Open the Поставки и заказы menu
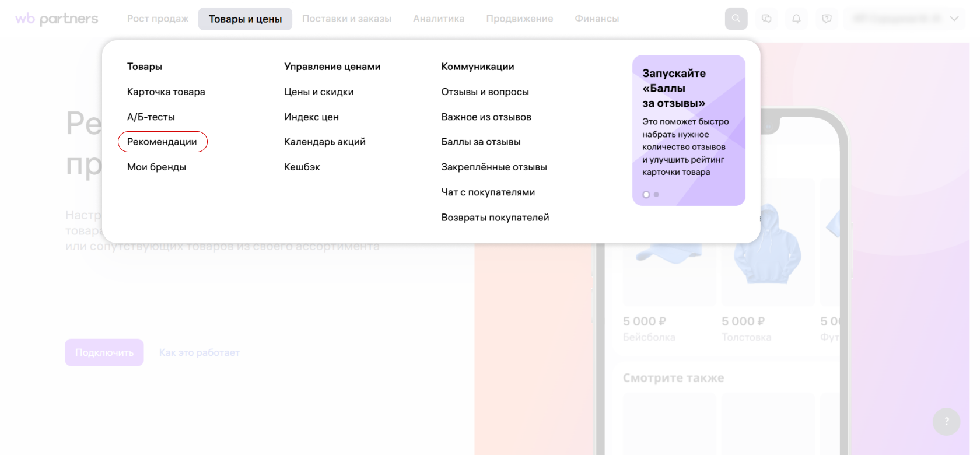The width and height of the screenshot is (980, 455). click(x=346, y=19)
